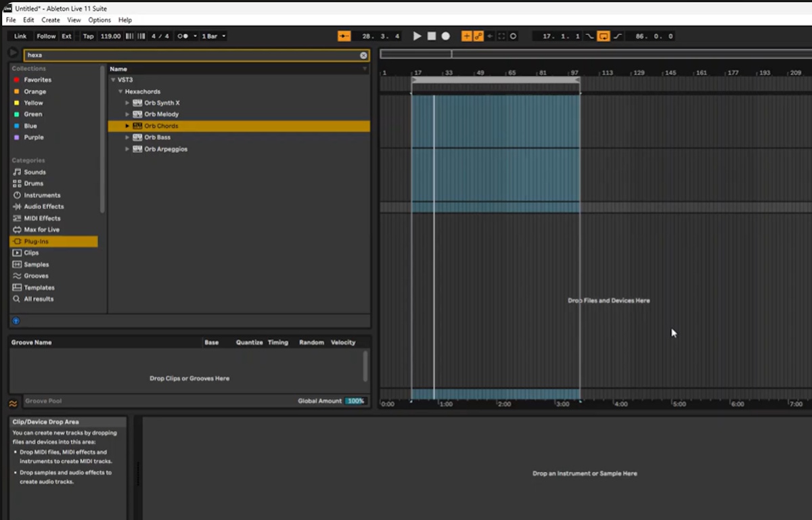Expand the Orb Synth X plugin

[127, 103]
